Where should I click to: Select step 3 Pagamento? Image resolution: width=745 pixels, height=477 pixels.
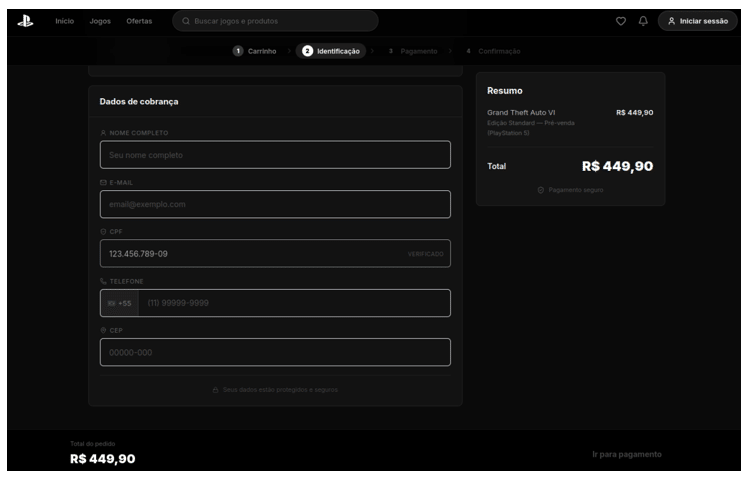(x=413, y=51)
